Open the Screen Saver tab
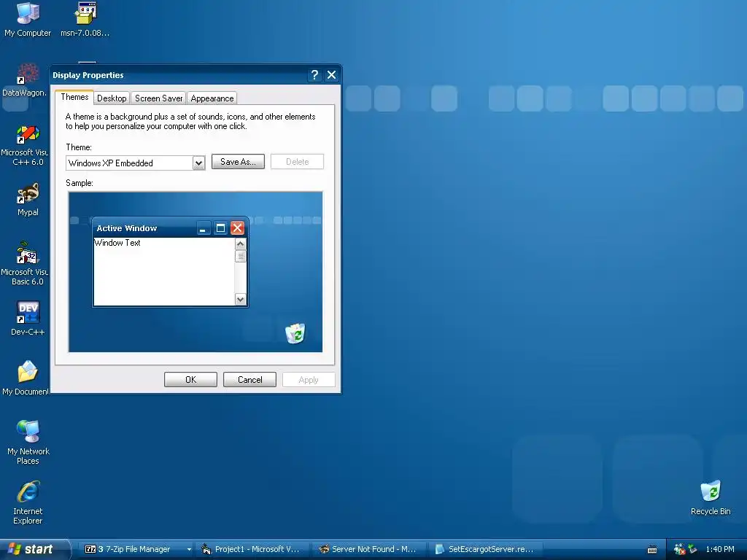 158,98
